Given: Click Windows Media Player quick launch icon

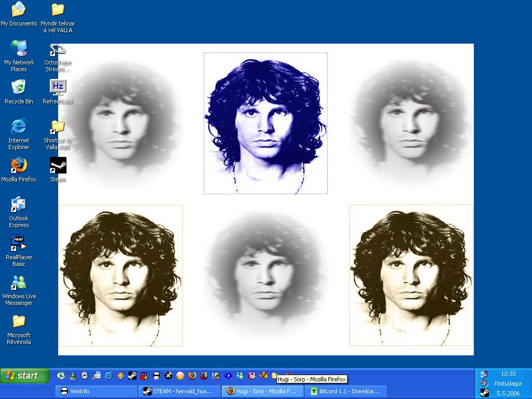Looking at the screenshot, I should coord(85,376).
